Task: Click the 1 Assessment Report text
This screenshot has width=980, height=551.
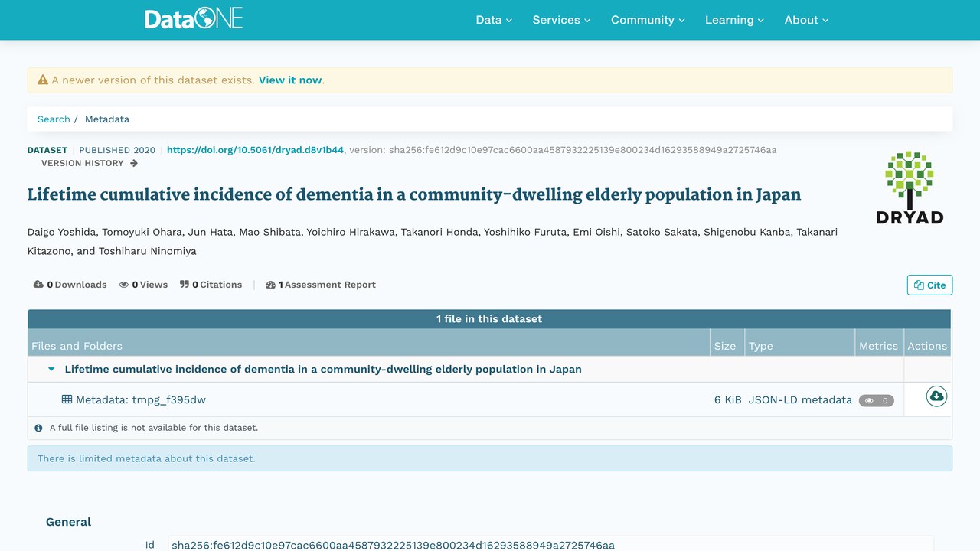Action: tap(327, 285)
